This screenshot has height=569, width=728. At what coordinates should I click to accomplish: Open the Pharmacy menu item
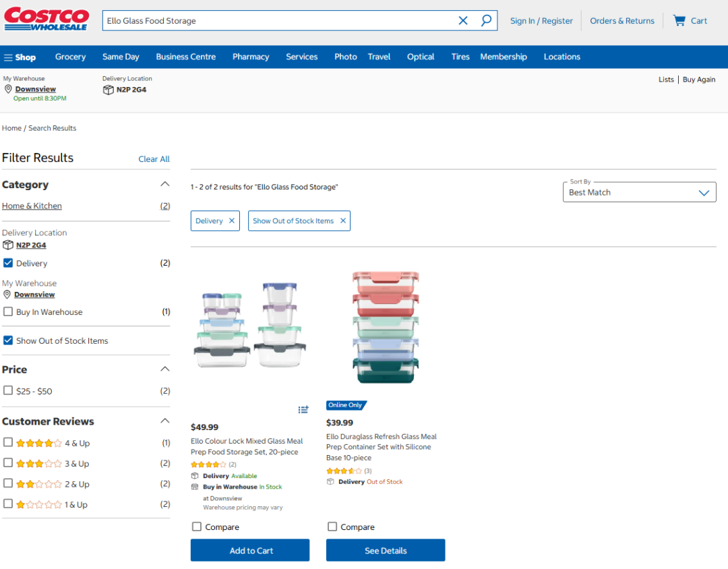pyautogui.click(x=251, y=57)
